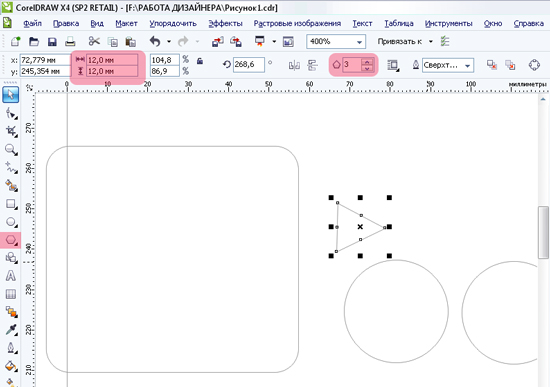Viewport: 550px width, 387px height.
Task: Decrease polygon sides with down arrow
Action: 367,68
